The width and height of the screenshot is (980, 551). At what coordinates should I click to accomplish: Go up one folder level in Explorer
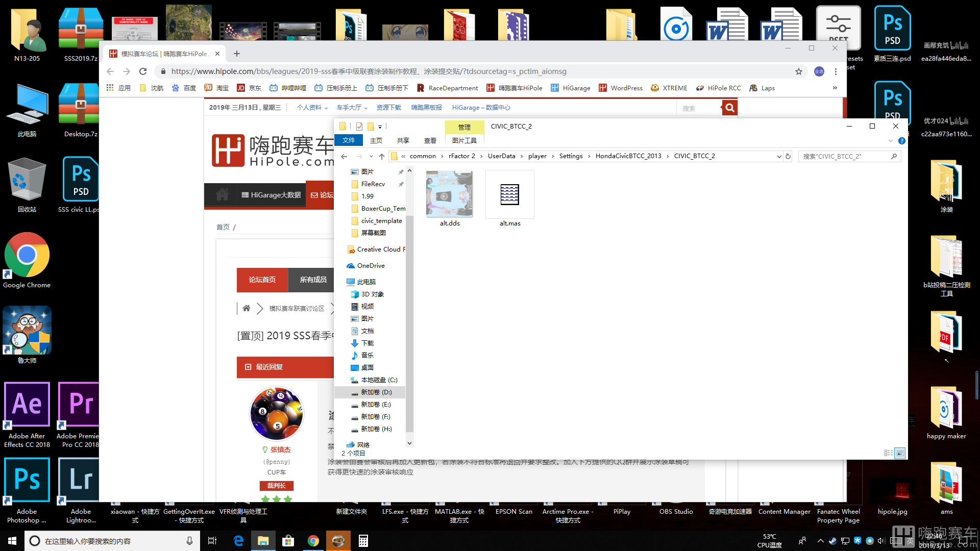[382, 156]
